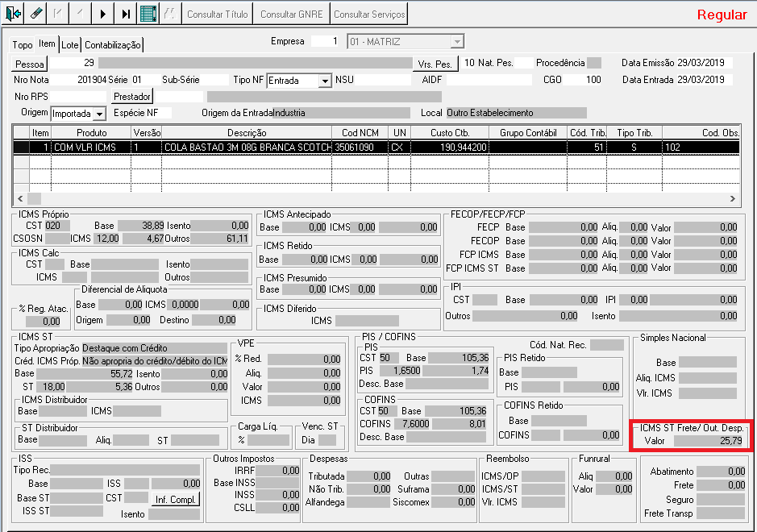Open Inf. Compl. in ISS section
757x532 pixels.
tap(176, 499)
